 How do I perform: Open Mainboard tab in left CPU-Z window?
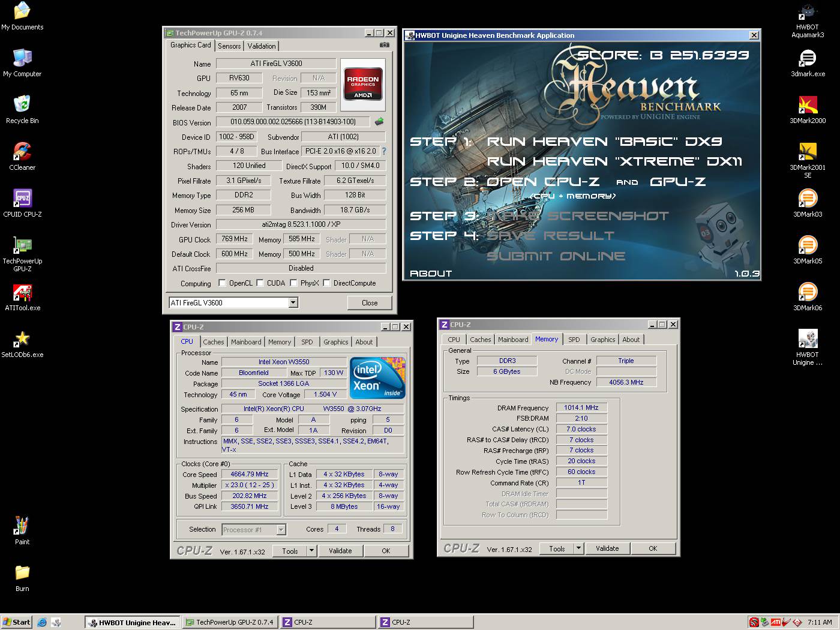tap(246, 342)
